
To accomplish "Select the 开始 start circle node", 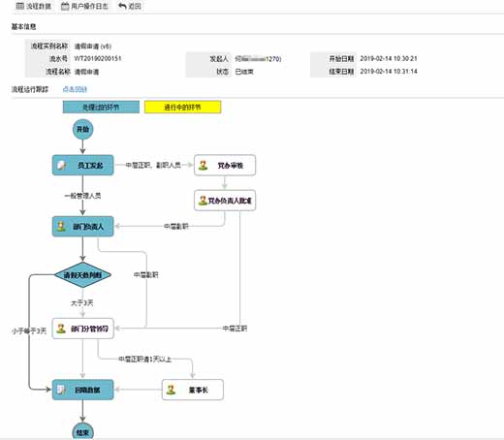I will (x=82, y=129).
